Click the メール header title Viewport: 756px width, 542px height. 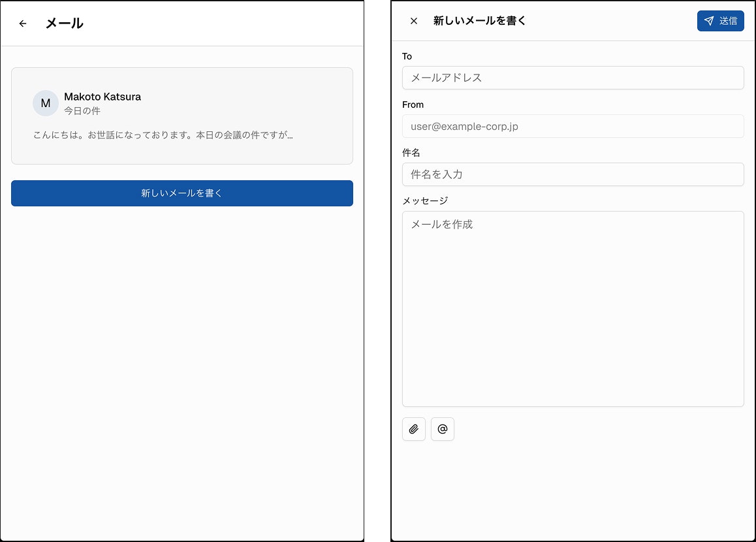(x=65, y=23)
